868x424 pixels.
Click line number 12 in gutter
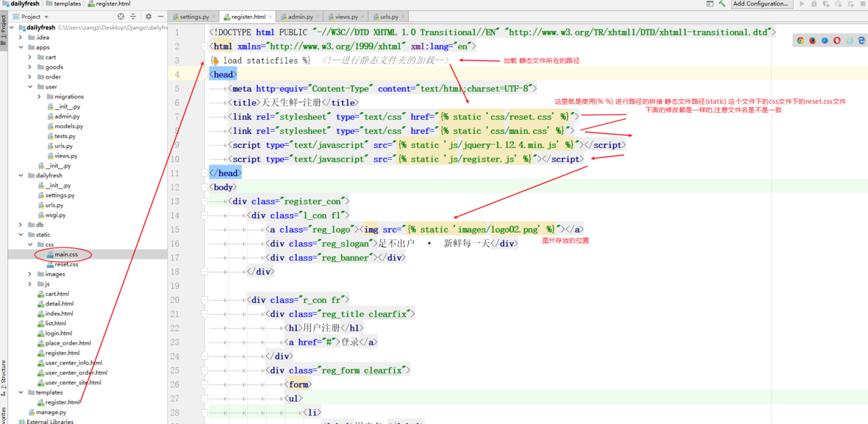174,187
